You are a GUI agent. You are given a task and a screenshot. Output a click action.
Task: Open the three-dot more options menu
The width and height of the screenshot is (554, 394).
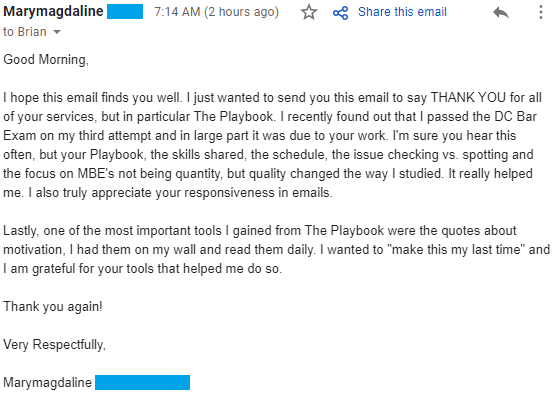point(541,12)
